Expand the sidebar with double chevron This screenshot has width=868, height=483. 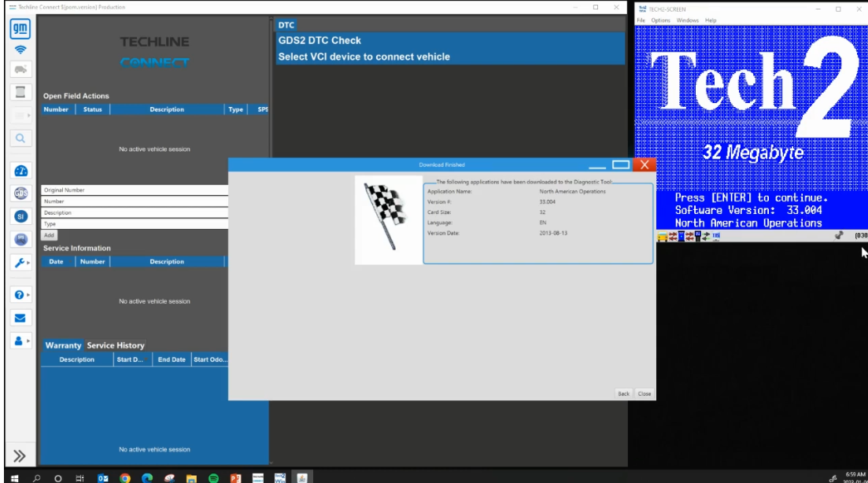20,456
